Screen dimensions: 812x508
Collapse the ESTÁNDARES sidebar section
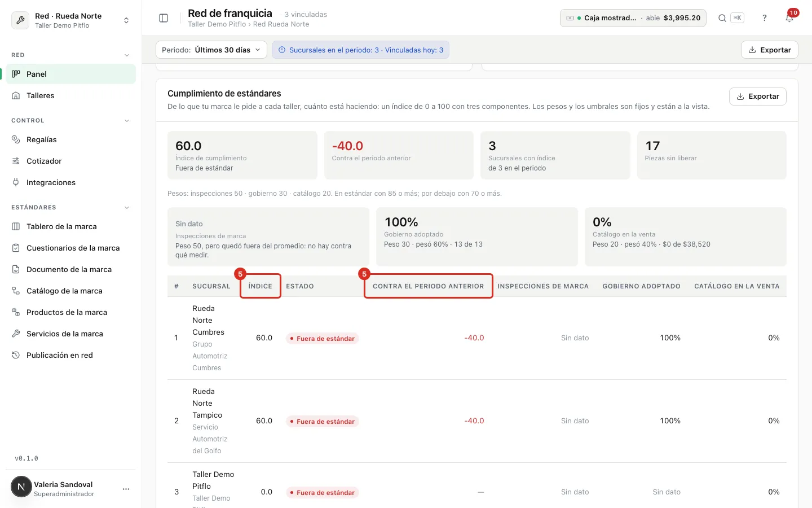[126, 208]
